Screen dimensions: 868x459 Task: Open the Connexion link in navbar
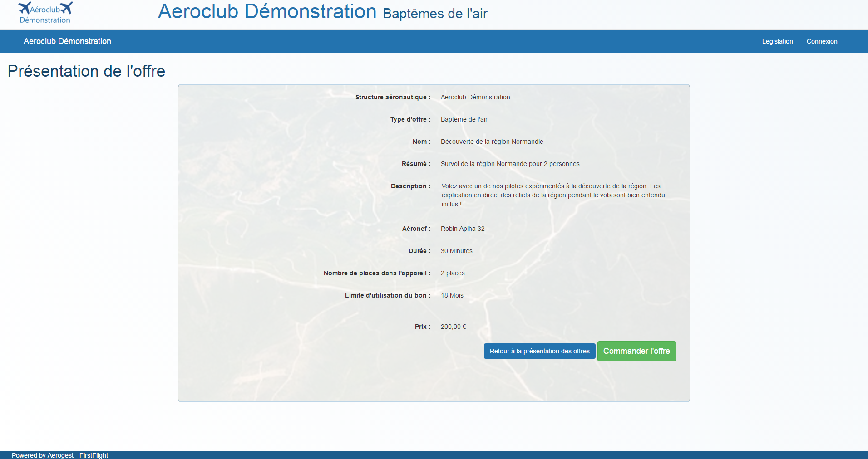[x=822, y=41]
